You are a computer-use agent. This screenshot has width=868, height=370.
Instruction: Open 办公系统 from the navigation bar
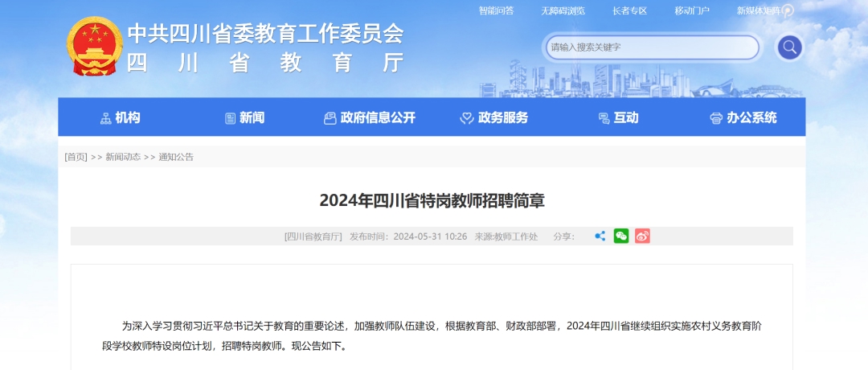click(x=743, y=117)
